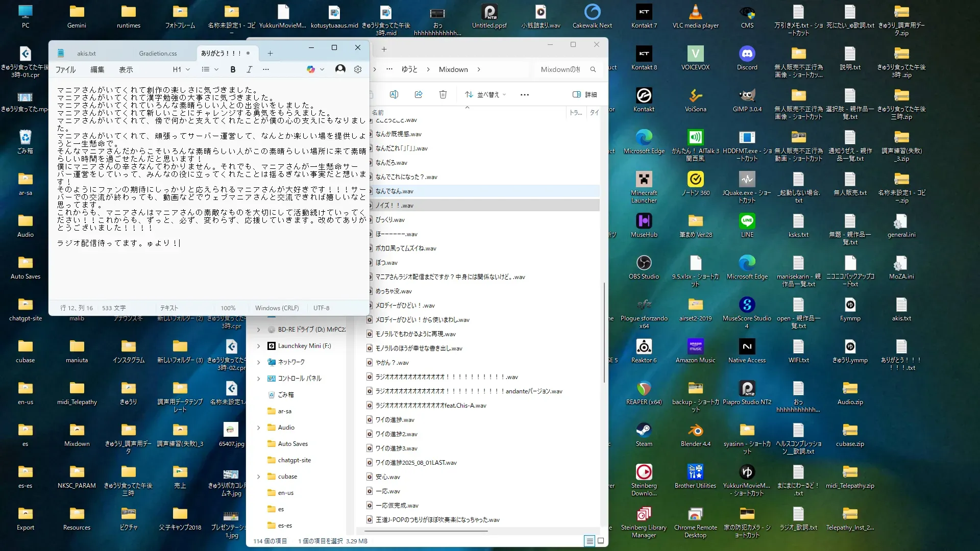The image size is (980, 551).
Task: Toggle italic formatting in Notepad
Action: pos(249,69)
